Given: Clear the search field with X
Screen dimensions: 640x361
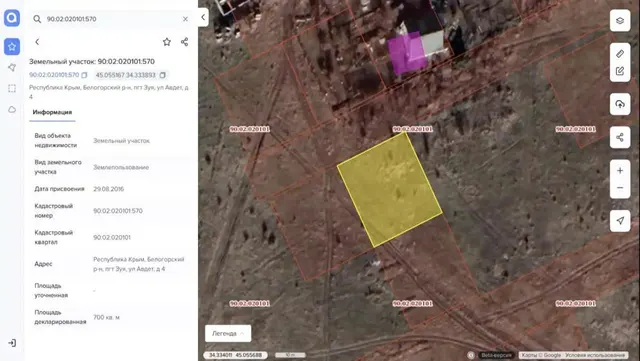Looking at the screenshot, I should (x=185, y=19).
